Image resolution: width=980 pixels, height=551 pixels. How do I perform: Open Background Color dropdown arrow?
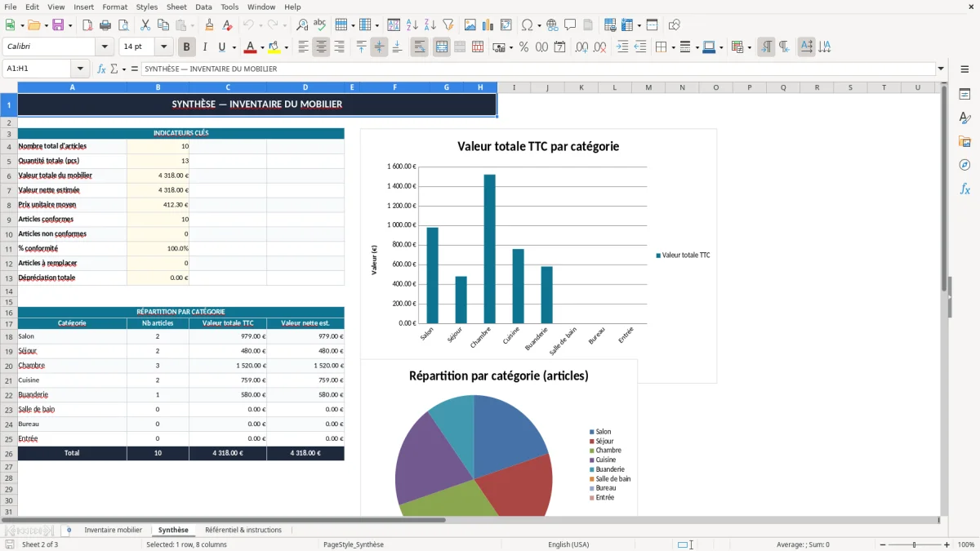click(286, 47)
